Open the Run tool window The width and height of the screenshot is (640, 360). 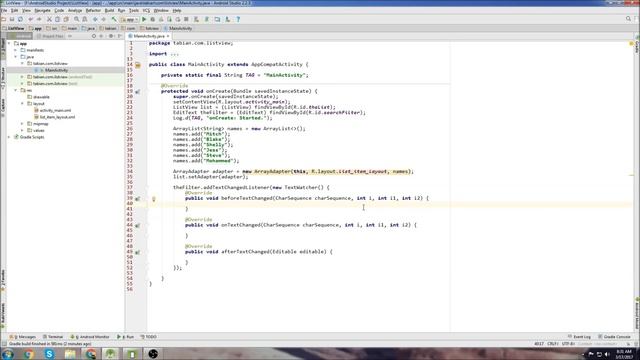[x=126, y=337]
